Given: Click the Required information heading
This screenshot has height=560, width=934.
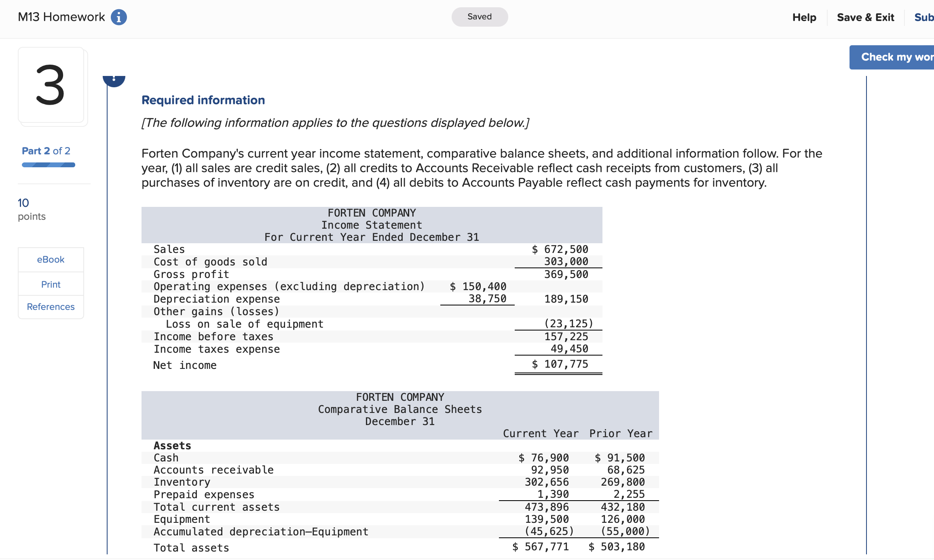Looking at the screenshot, I should click(203, 100).
